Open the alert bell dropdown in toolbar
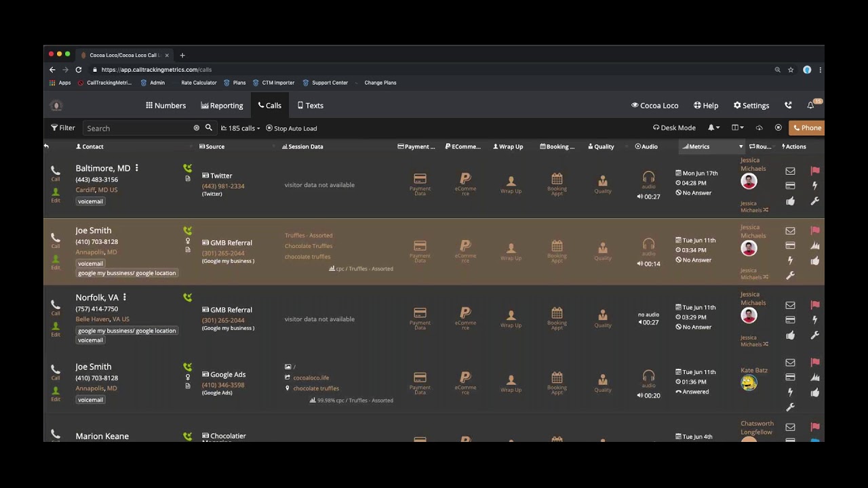The height and width of the screenshot is (488, 868). tap(714, 127)
